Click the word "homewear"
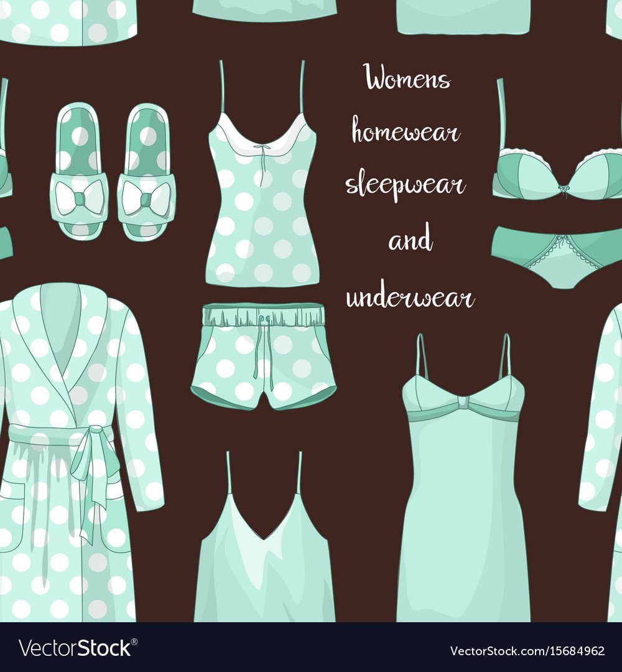This screenshot has width=622, height=672. pos(406,132)
